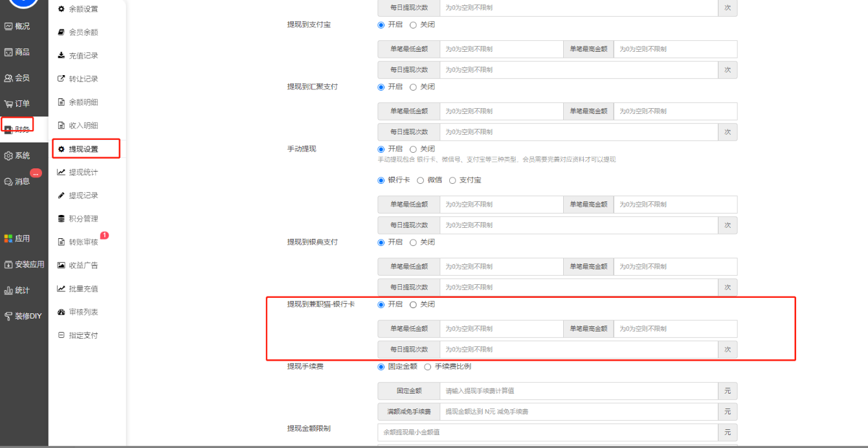Image resolution: width=868 pixels, height=448 pixels.
Task: Open 转账审核 with notification badge
Action: (83, 242)
